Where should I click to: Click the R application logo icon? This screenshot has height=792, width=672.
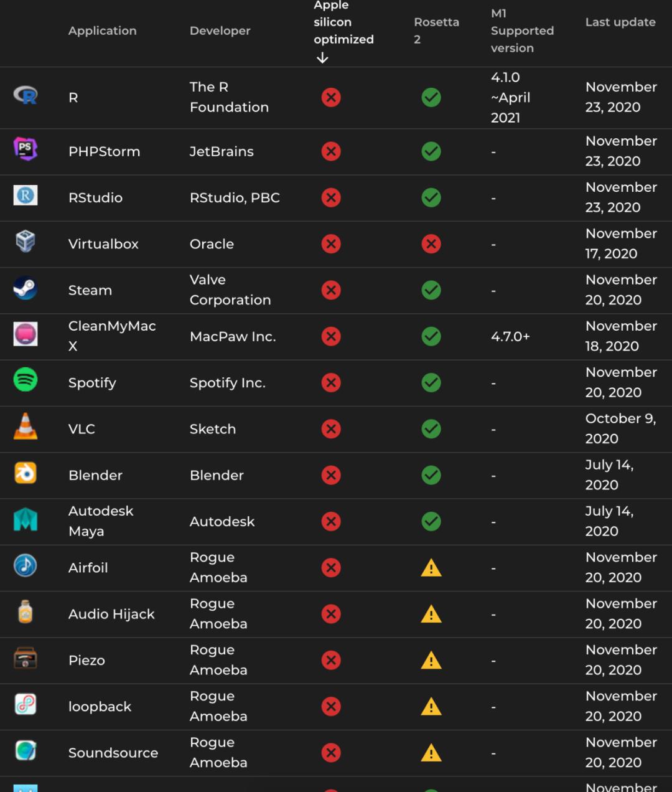tap(26, 96)
